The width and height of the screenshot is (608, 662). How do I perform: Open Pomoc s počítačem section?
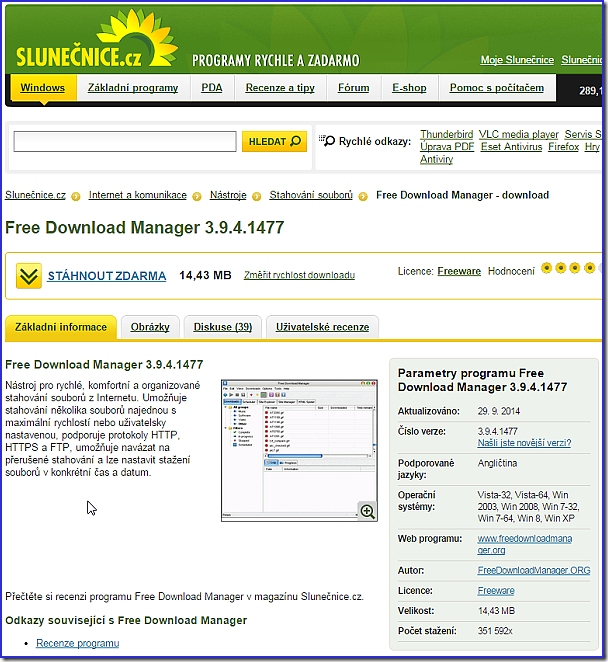497,88
